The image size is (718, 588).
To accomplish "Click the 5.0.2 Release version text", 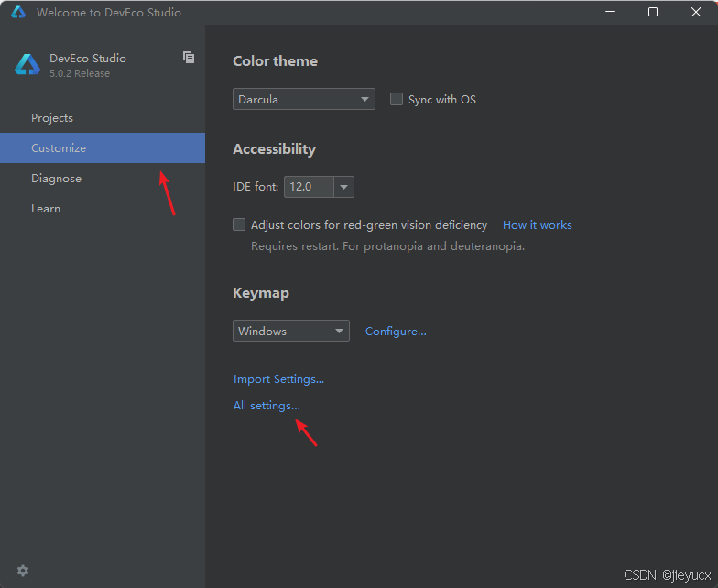I will coord(80,73).
